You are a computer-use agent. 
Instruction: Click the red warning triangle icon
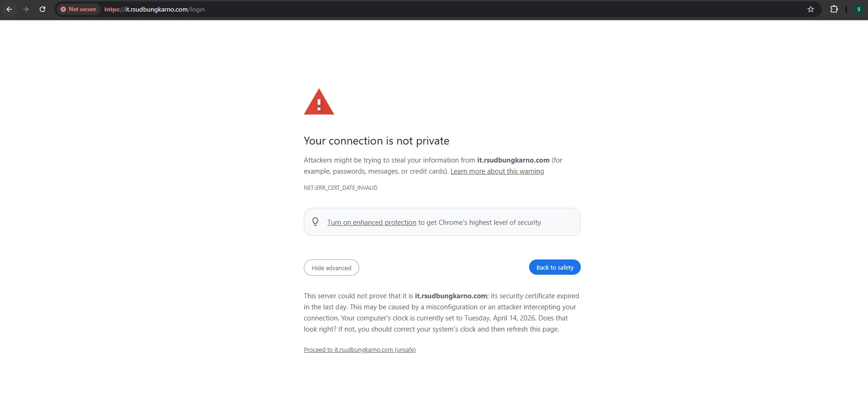pos(319,102)
